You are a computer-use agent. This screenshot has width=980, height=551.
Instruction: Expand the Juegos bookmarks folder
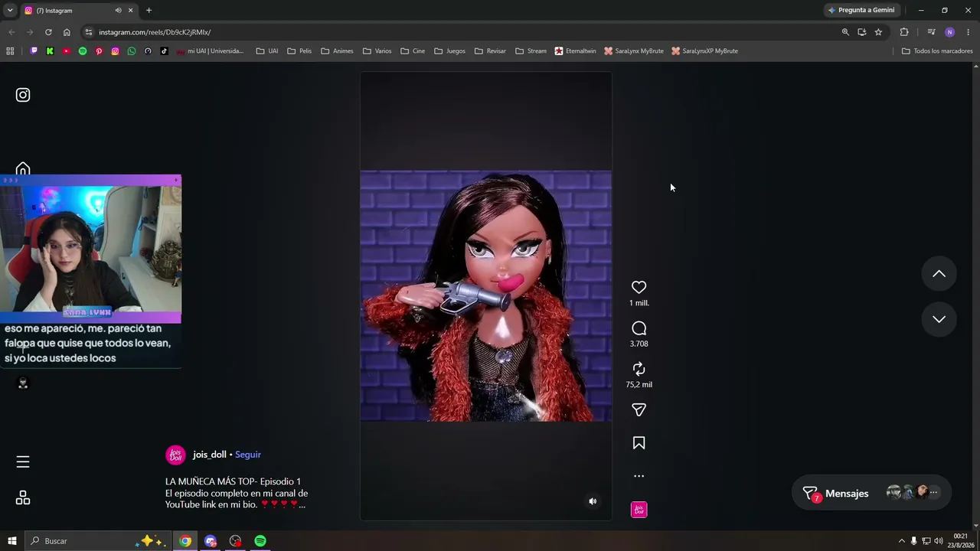pos(449,51)
